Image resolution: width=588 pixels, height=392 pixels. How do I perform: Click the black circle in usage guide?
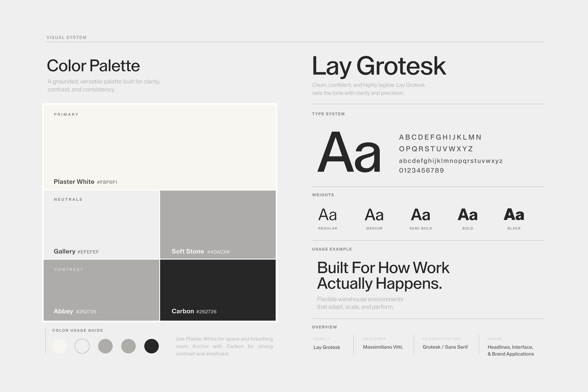coord(151,346)
